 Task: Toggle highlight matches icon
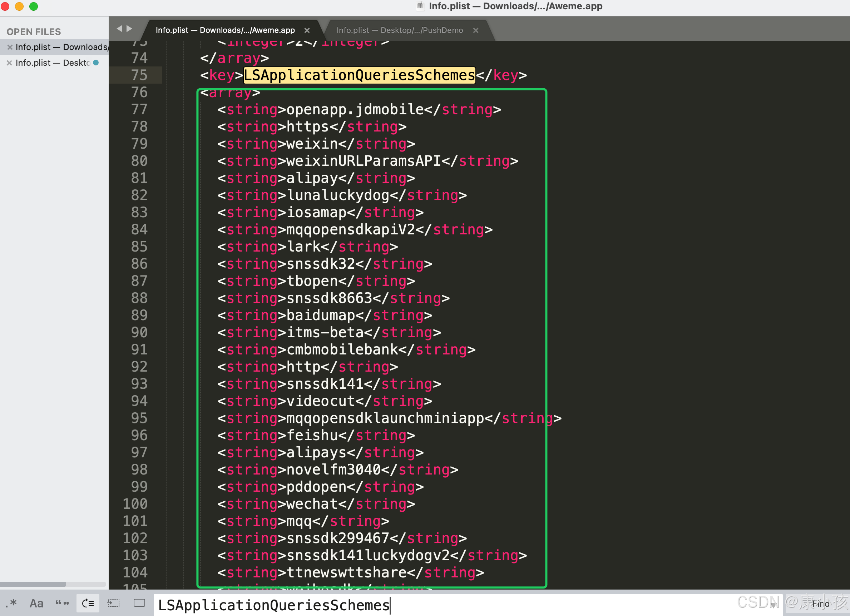click(x=139, y=603)
